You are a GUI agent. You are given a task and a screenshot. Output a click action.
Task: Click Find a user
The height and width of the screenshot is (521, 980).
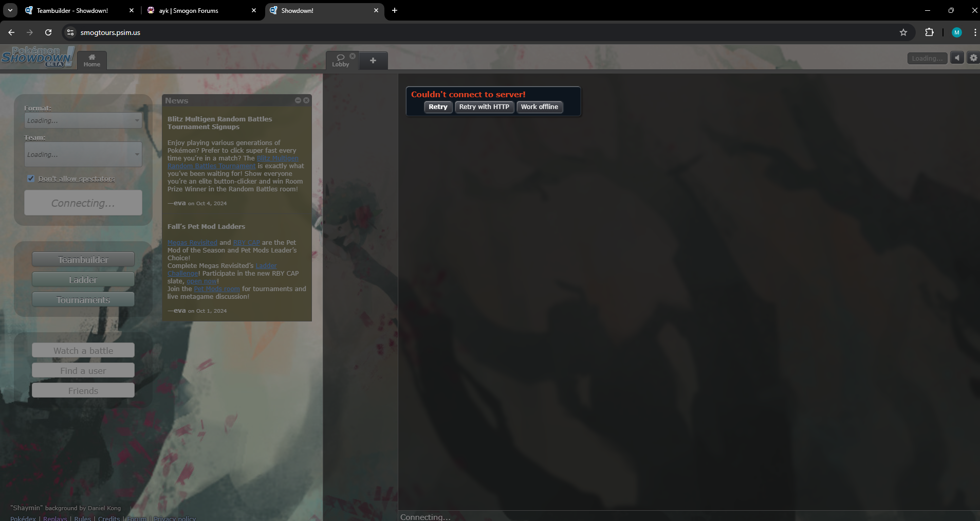(x=83, y=370)
